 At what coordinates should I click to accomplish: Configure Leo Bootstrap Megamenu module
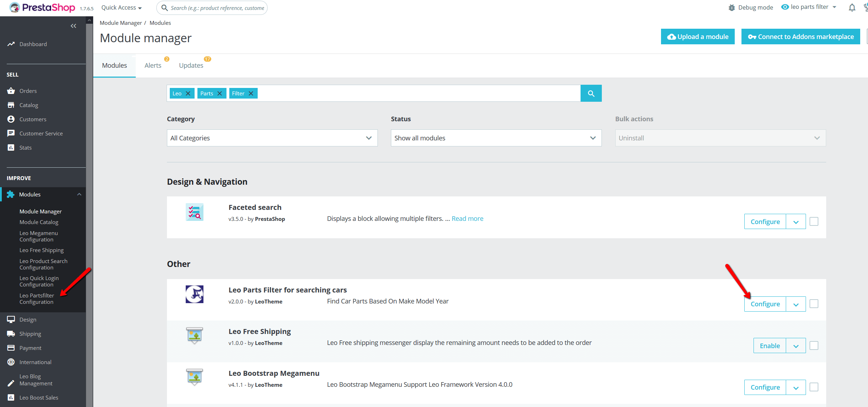coord(765,387)
